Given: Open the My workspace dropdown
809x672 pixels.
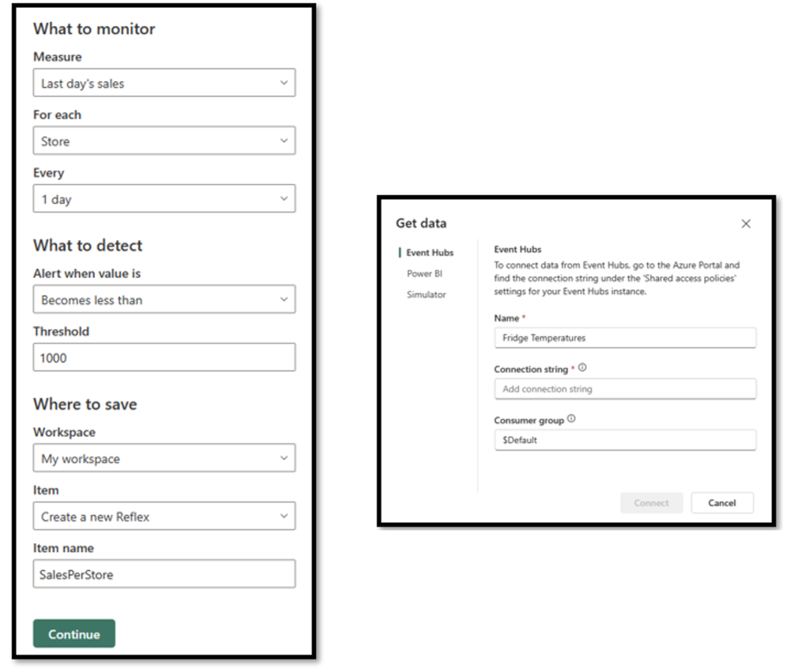Looking at the screenshot, I should coord(164,458).
